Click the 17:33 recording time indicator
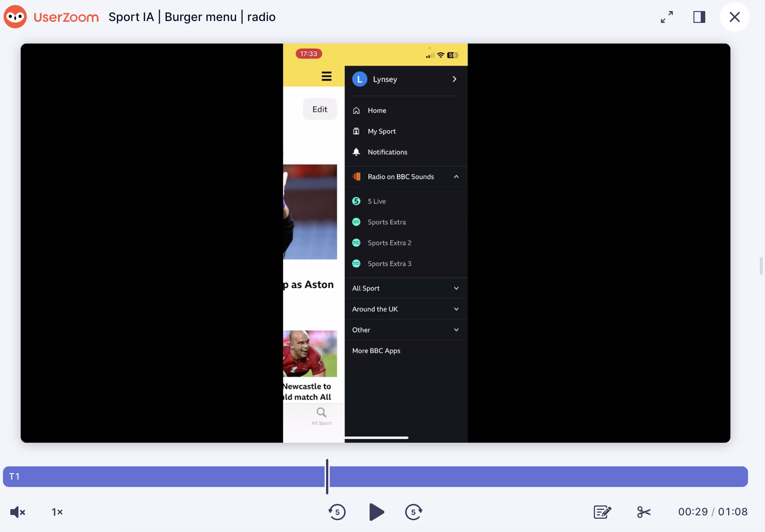This screenshot has height=532, width=765. (309, 54)
